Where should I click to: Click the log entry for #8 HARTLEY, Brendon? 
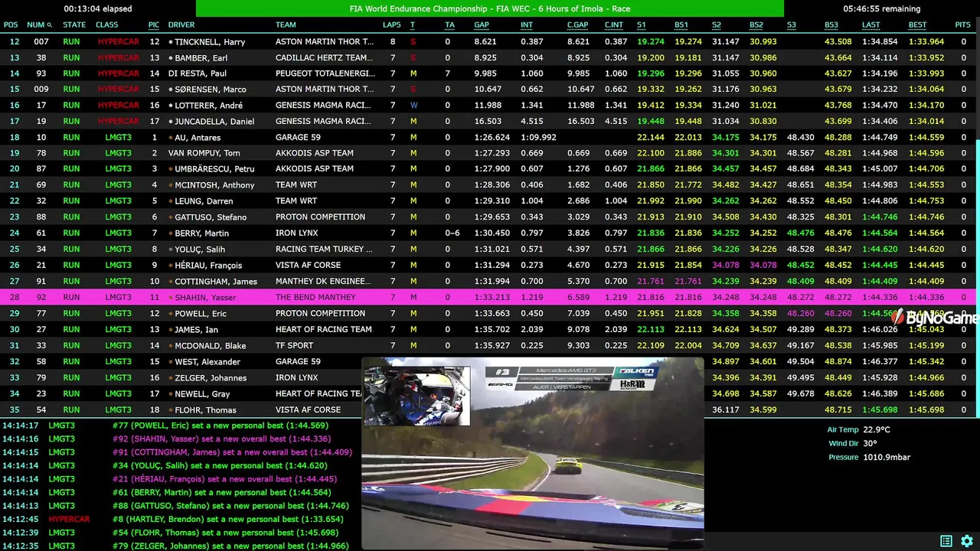point(227,519)
